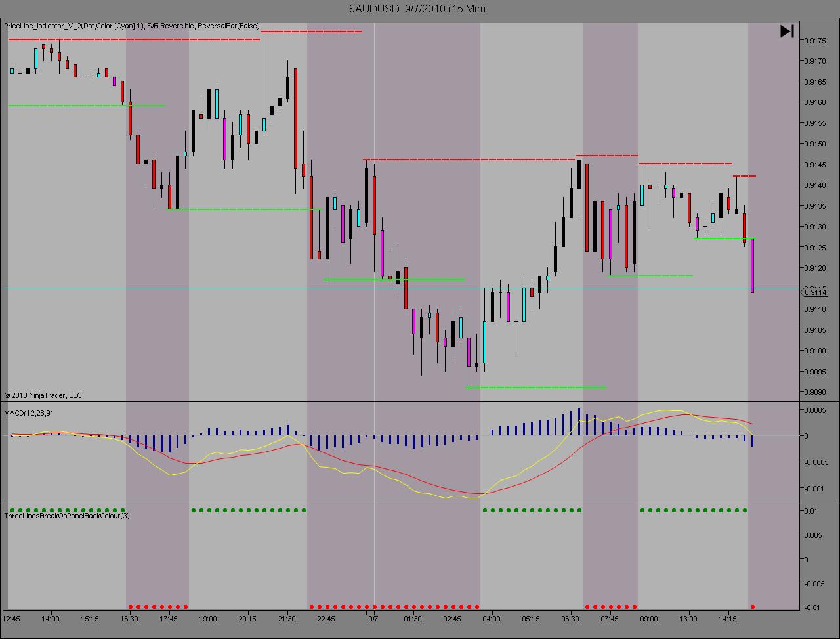Image resolution: width=840 pixels, height=639 pixels.
Task: Click the 0.01 ThreeLinesBreak scale label
Action: 811,511
